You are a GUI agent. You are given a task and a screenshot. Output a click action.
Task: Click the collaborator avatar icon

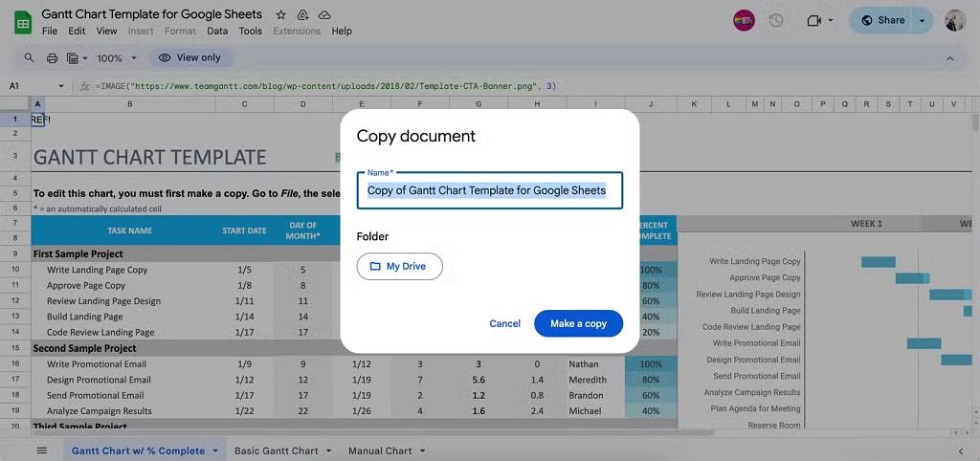click(744, 21)
